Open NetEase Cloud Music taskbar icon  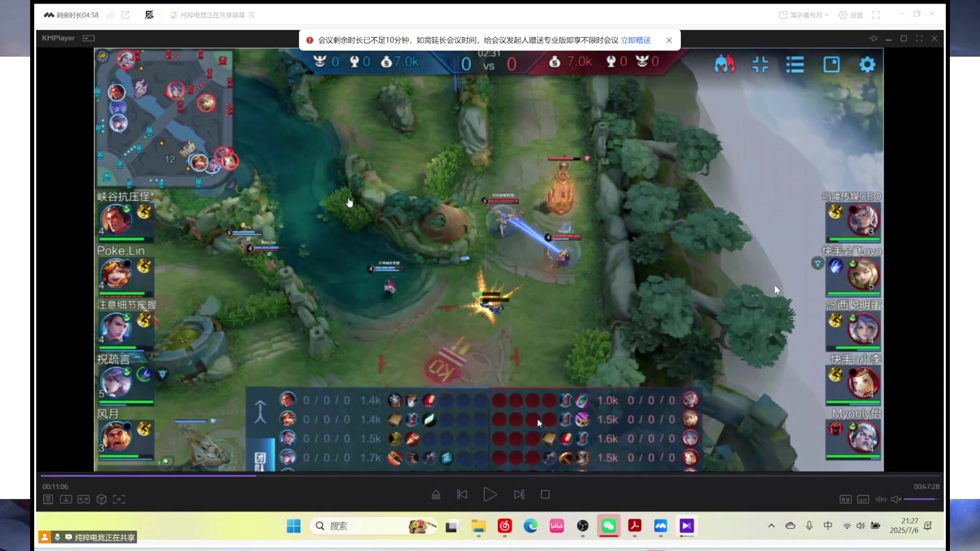505,526
